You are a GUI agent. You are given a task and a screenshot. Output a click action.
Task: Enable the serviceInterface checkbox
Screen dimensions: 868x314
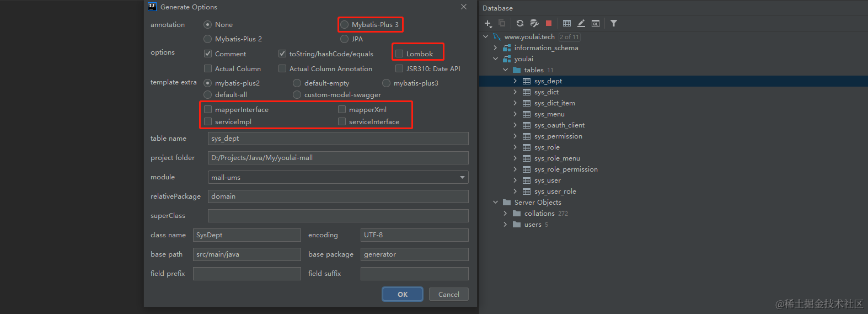342,121
